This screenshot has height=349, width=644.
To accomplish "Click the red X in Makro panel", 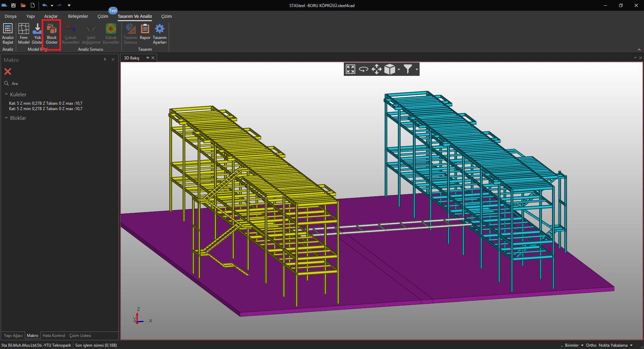I will tap(8, 71).
